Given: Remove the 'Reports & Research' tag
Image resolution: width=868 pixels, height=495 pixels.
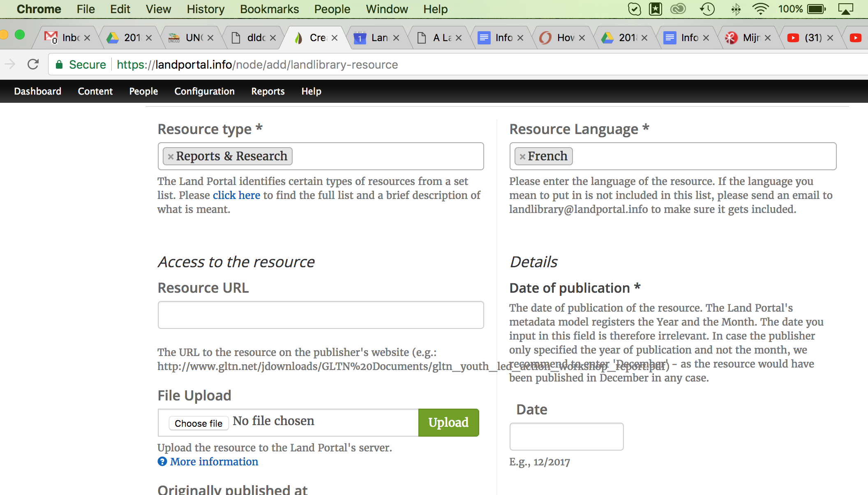Looking at the screenshot, I should [171, 157].
